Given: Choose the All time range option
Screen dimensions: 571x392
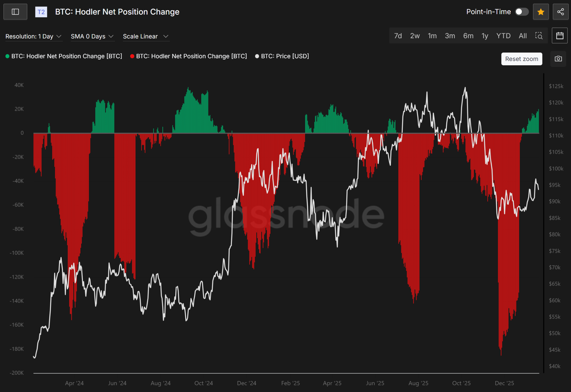Looking at the screenshot, I should coord(522,36).
